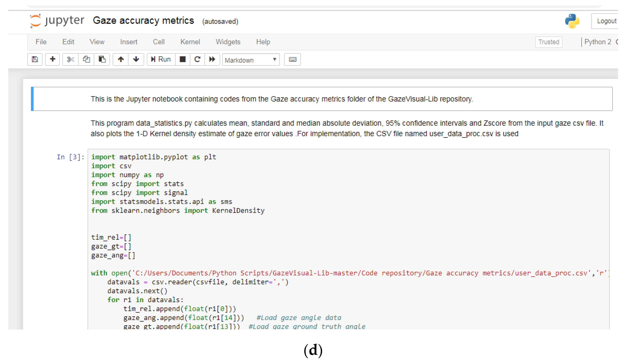Click the autosaved checkpoint status text
This screenshot has height=364, width=626.
coord(220,22)
